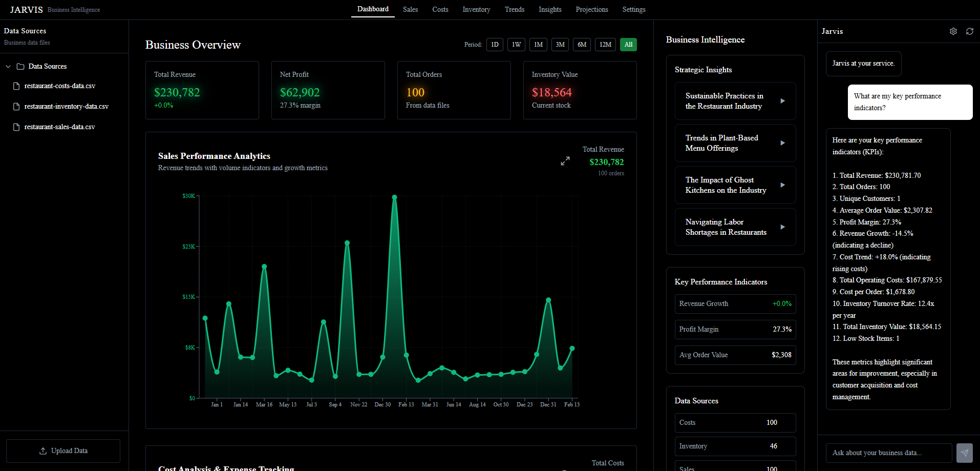The width and height of the screenshot is (980, 471).
Task: Open the Projections section from the top menu
Action: [x=591, y=9]
